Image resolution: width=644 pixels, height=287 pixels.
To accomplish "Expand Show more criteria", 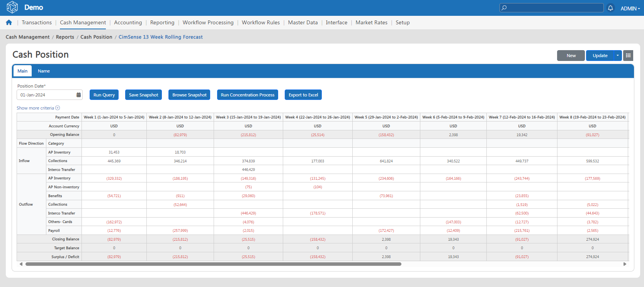I will tap(38, 108).
